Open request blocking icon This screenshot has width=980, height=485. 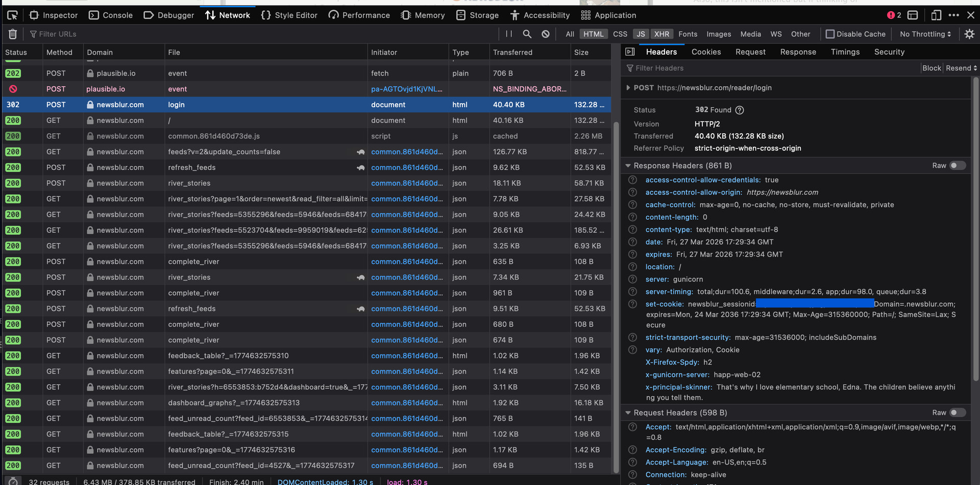(546, 34)
